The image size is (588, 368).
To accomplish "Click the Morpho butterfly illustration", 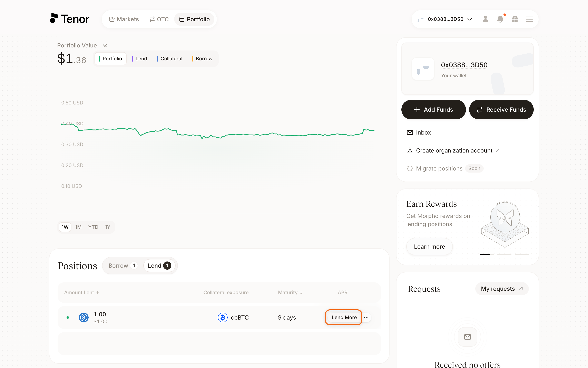I will pyautogui.click(x=505, y=224).
